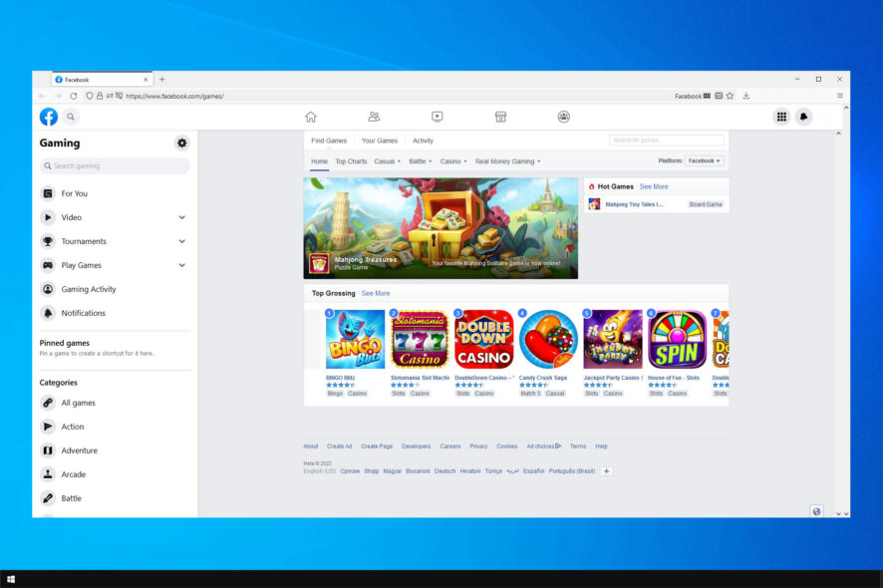Click the Video play icon in sidebar
This screenshot has width=883, height=588.
click(x=48, y=217)
